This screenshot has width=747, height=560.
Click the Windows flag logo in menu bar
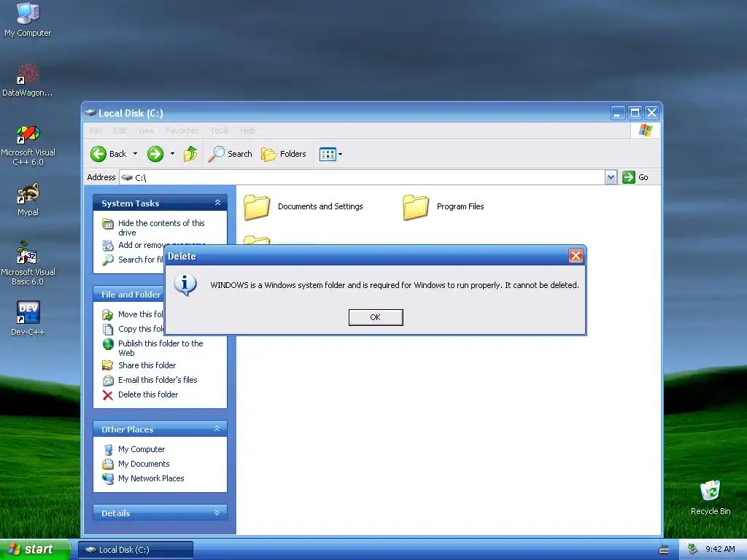click(x=646, y=130)
